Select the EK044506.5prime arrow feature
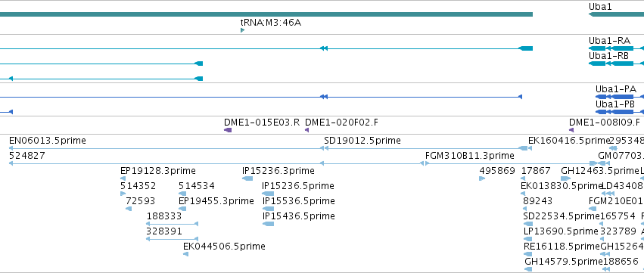The image size is (644, 273). pos(185,254)
